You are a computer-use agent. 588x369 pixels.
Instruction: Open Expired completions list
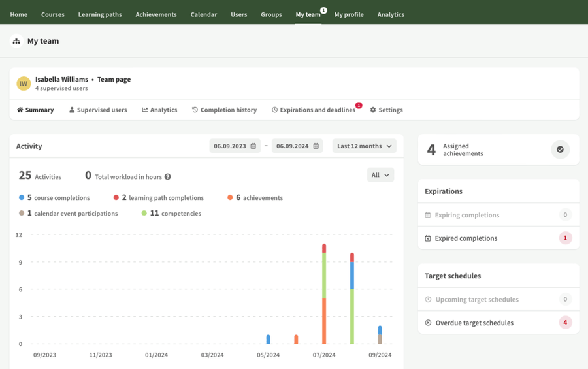498,238
